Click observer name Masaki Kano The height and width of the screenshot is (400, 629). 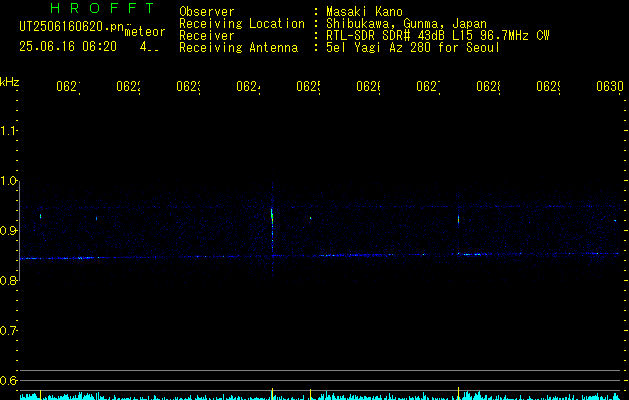pyautogui.click(x=364, y=12)
